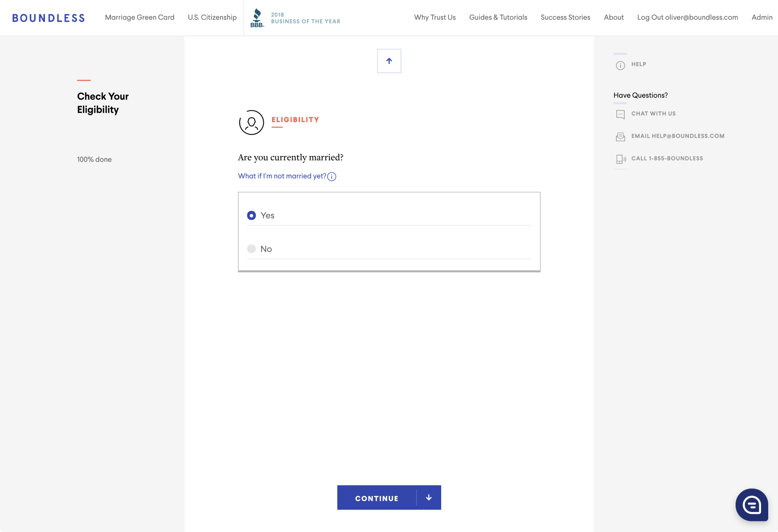Open 'What if I'm not married yet?' help
Image resolution: width=778 pixels, height=532 pixels.
(282, 176)
